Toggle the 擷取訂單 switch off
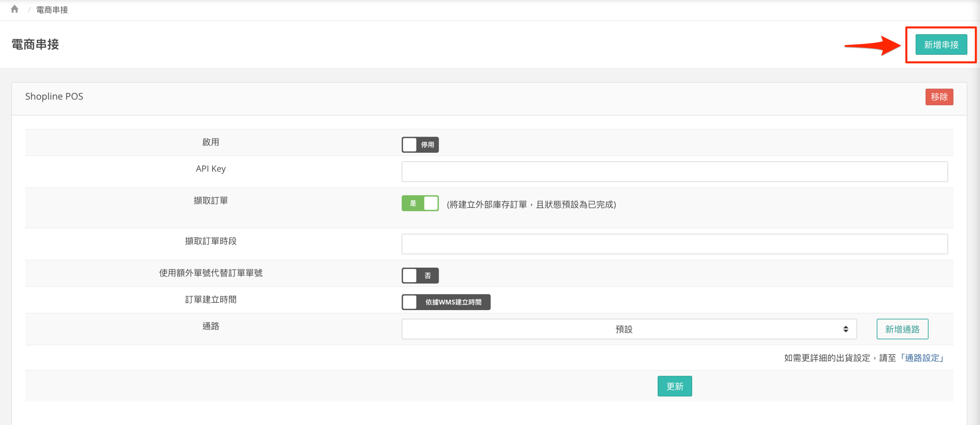 [420, 203]
